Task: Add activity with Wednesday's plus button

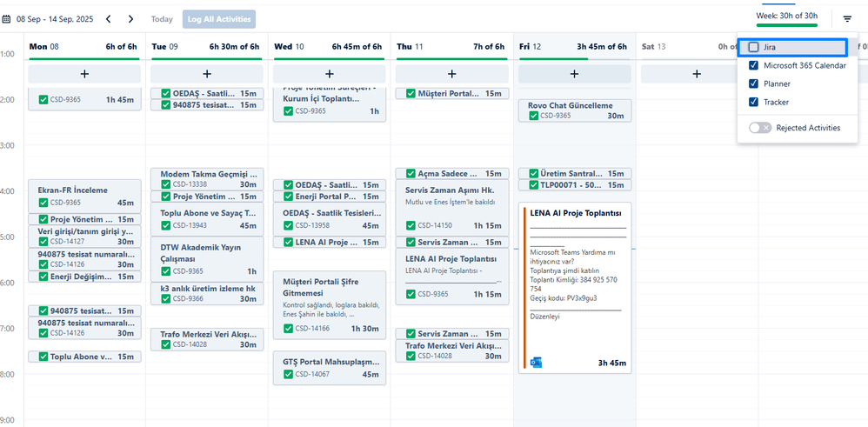Action: pyautogui.click(x=330, y=74)
